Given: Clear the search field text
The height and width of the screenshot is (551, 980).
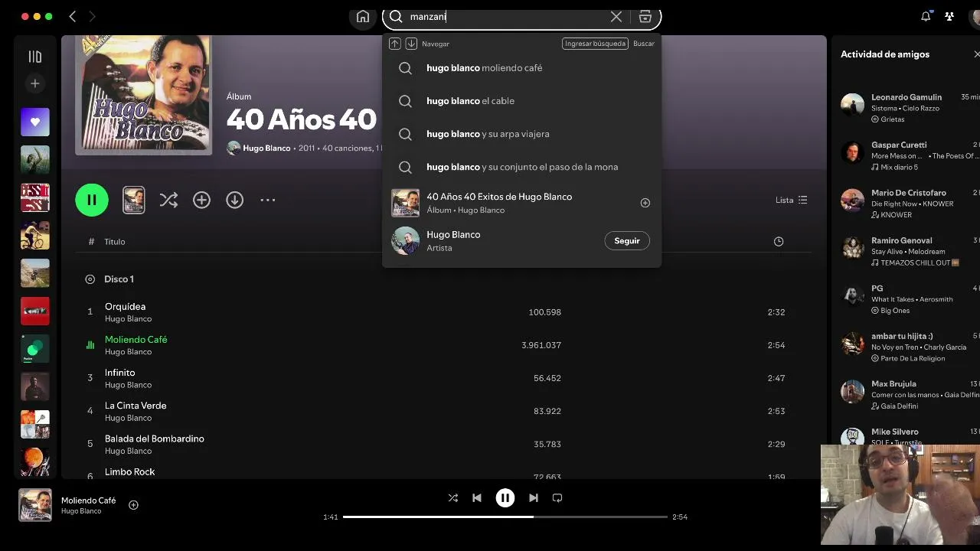Looking at the screenshot, I should coord(616,16).
